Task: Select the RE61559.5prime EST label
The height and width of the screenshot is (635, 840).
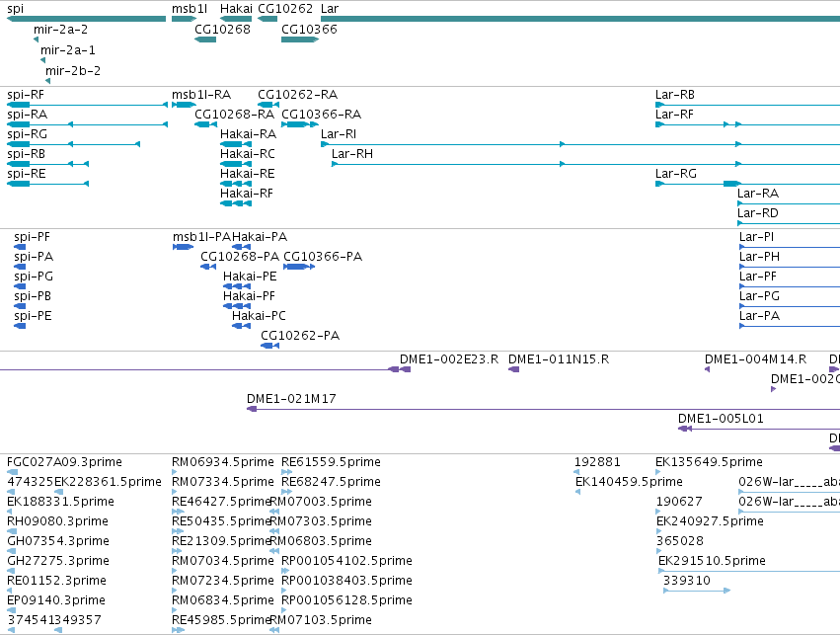Action: tap(331, 462)
